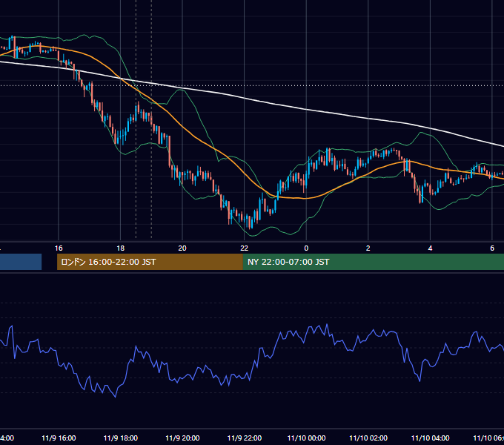This screenshot has height=445, width=504.
Task: Click the "22" hour label on upper axis
Action: [245, 248]
